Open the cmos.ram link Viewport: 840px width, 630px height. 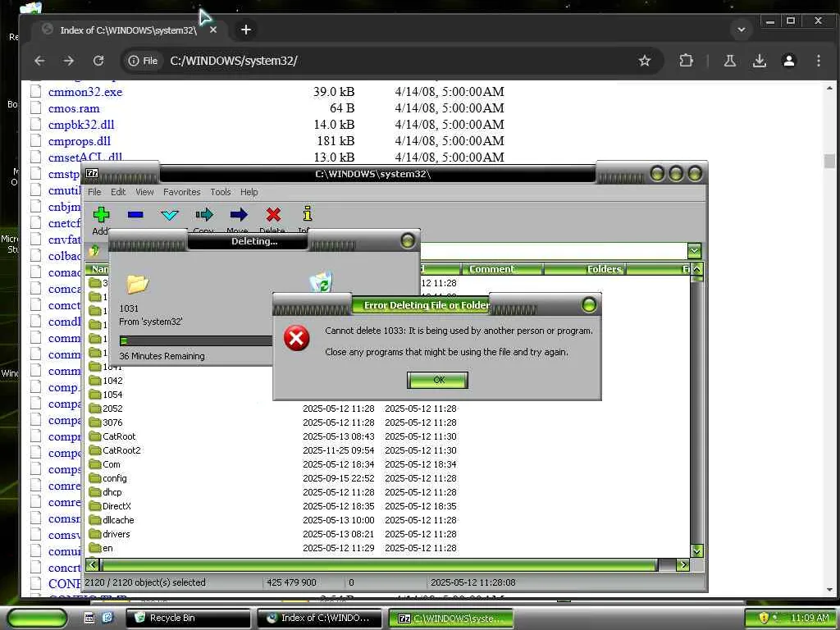click(x=74, y=108)
